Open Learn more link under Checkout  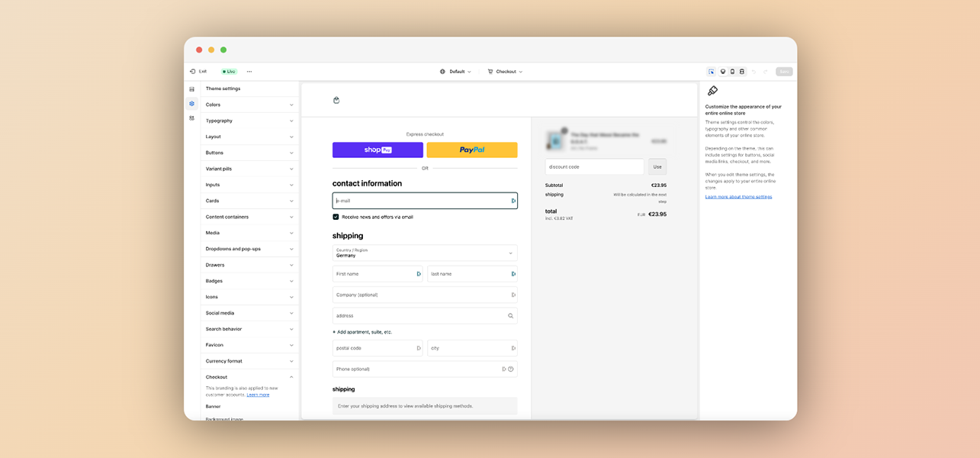(258, 395)
